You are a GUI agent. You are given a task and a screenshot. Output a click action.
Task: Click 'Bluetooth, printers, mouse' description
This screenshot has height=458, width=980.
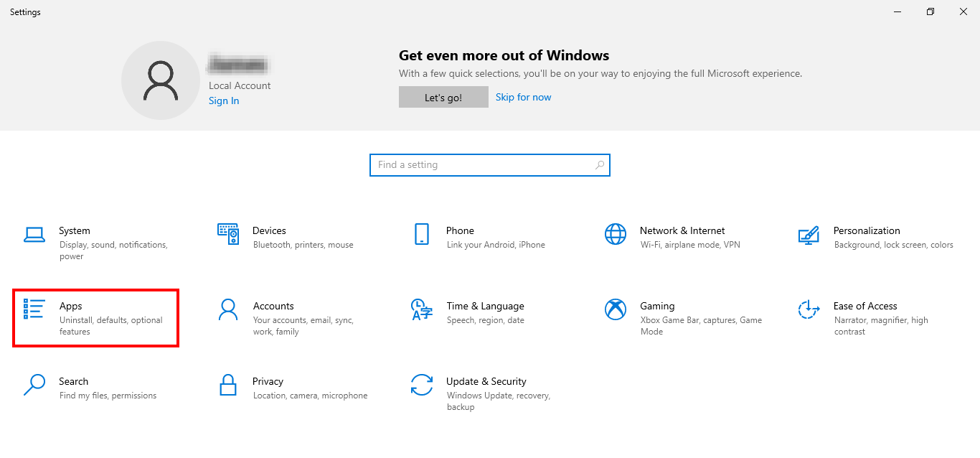(x=303, y=245)
